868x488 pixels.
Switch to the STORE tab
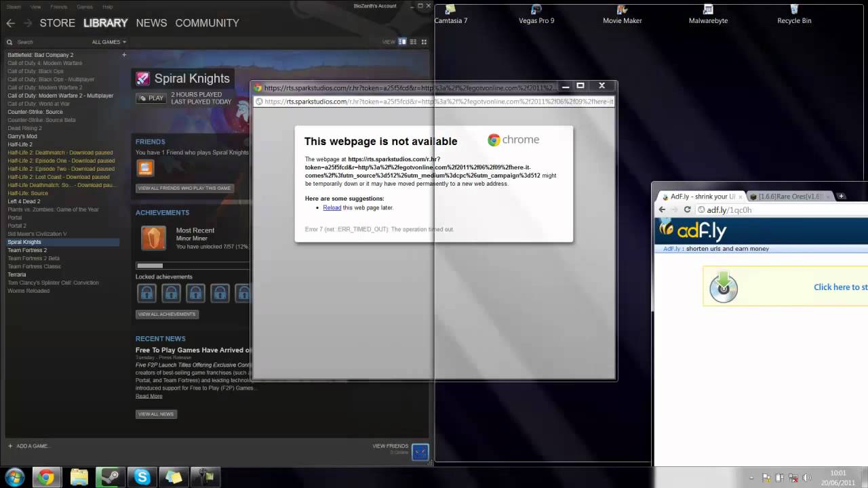(x=58, y=23)
